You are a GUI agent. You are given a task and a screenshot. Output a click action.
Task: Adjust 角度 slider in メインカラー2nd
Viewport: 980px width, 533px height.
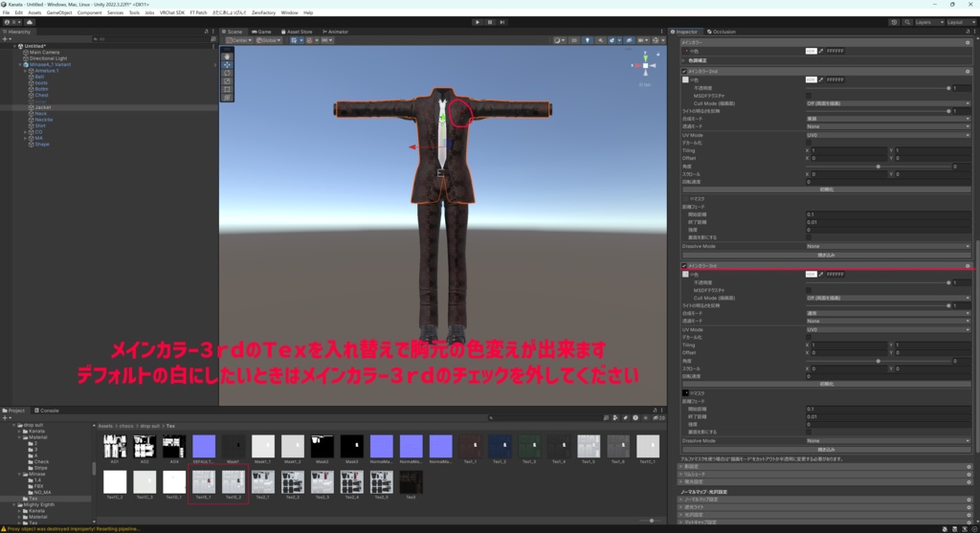point(878,167)
